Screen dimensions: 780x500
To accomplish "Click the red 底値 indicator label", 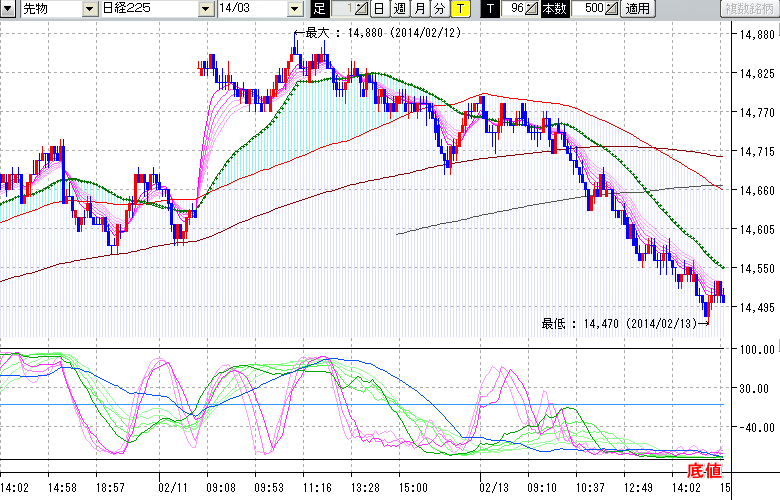I will [x=702, y=471].
